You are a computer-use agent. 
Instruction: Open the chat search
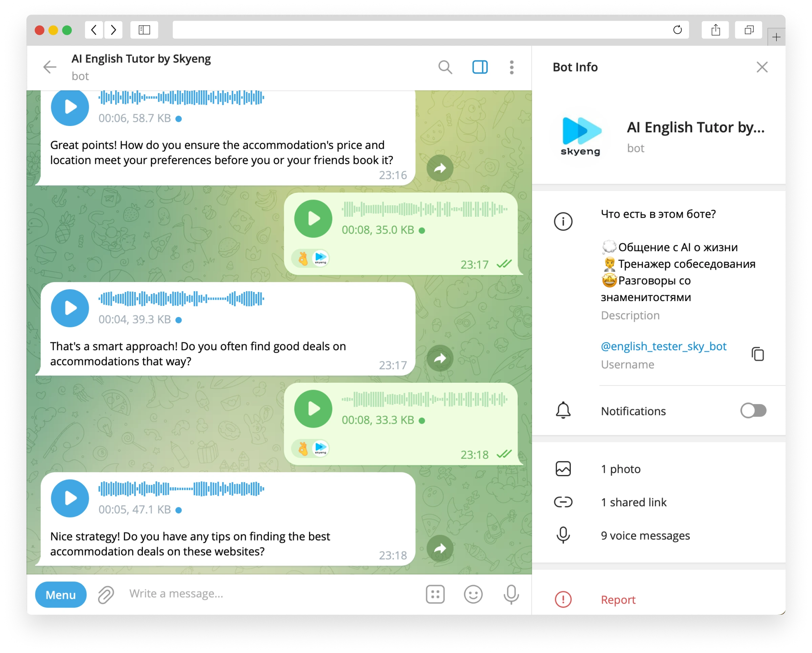click(445, 67)
